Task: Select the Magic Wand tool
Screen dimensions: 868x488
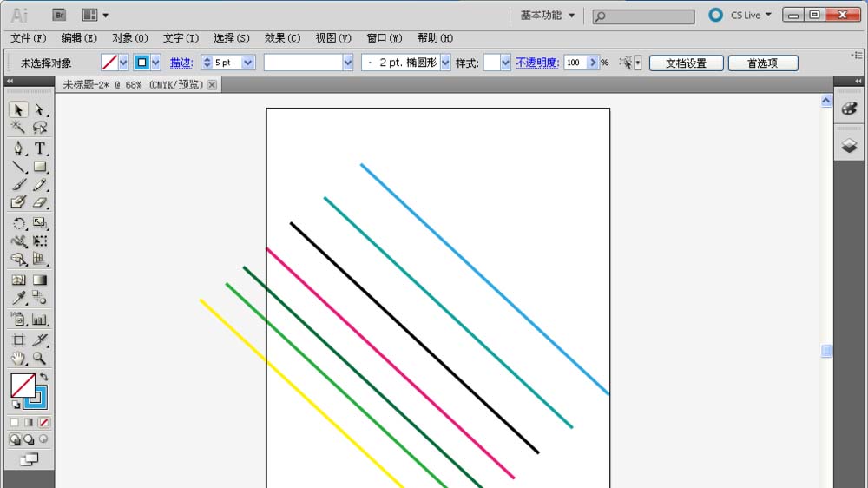Action: click(x=18, y=128)
